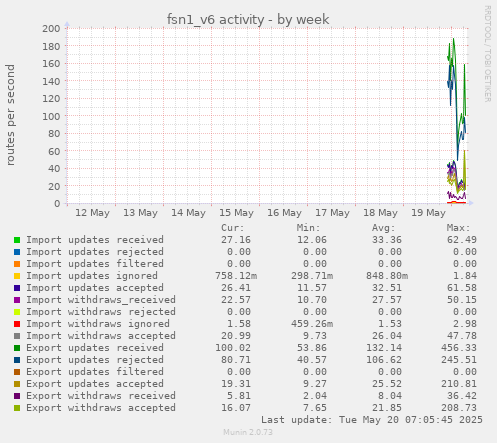Image resolution: width=497 pixels, height=443 pixels.
Task: Click the 'Export updates rejected' legend label
Action: 95,360
